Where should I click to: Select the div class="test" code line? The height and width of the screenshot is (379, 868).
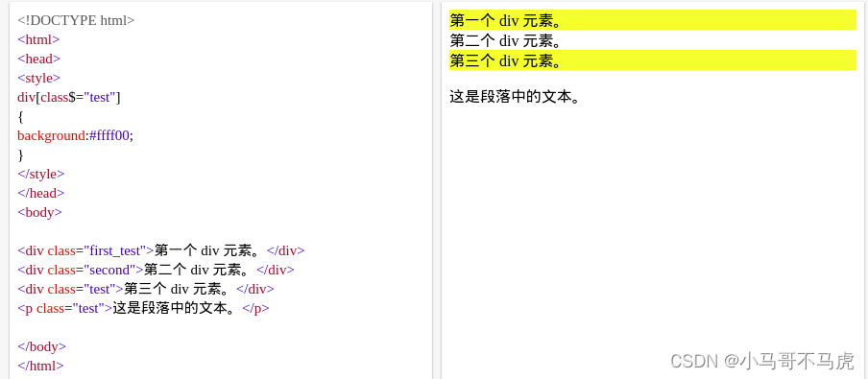[x=146, y=289]
